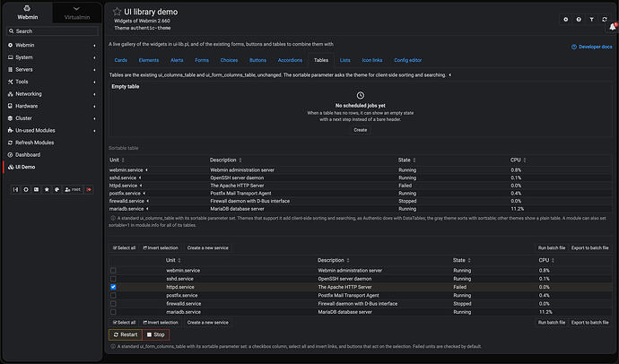Screen dimensions: 619x364
Task: Click the Stop button
Action: (156, 334)
